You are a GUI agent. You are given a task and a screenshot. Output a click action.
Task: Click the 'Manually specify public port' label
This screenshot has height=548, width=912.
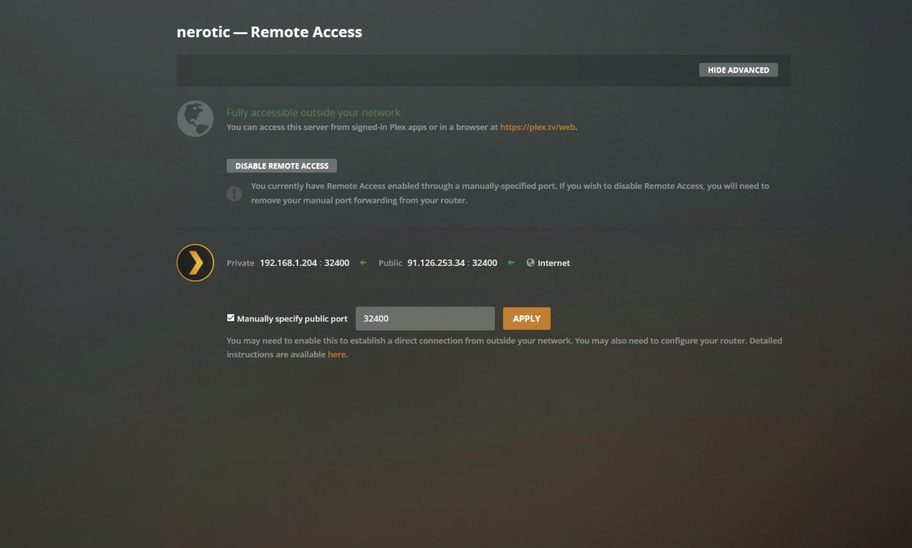point(292,319)
